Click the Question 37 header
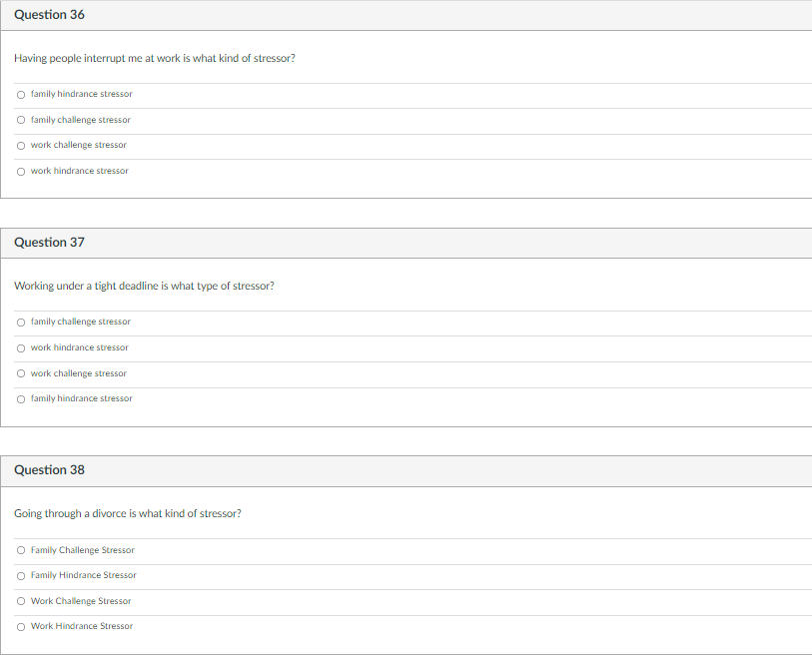This screenshot has width=812, height=657. [x=49, y=243]
